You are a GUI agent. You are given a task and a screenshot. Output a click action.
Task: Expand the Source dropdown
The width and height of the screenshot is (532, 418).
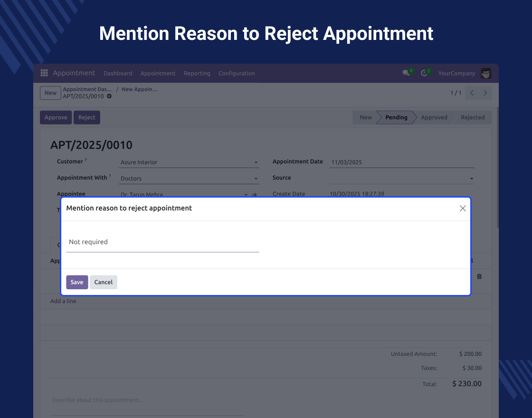[x=472, y=179]
